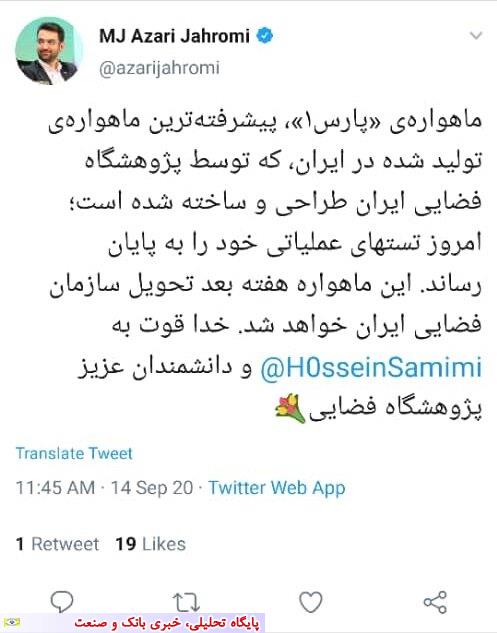Click the small flag logo at bottom-left

coord(11,623)
